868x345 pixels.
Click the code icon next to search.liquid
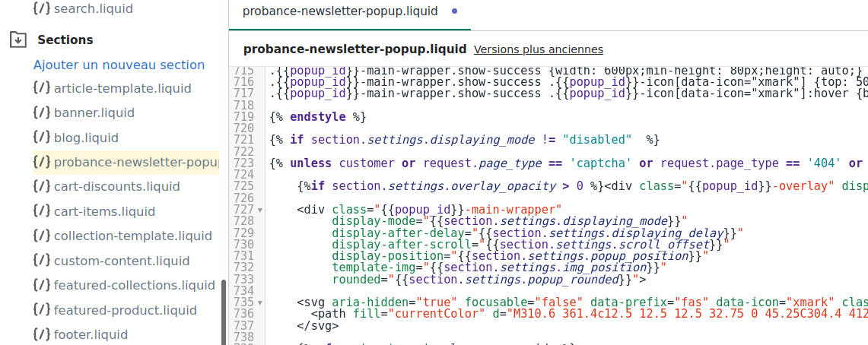pyautogui.click(x=42, y=9)
